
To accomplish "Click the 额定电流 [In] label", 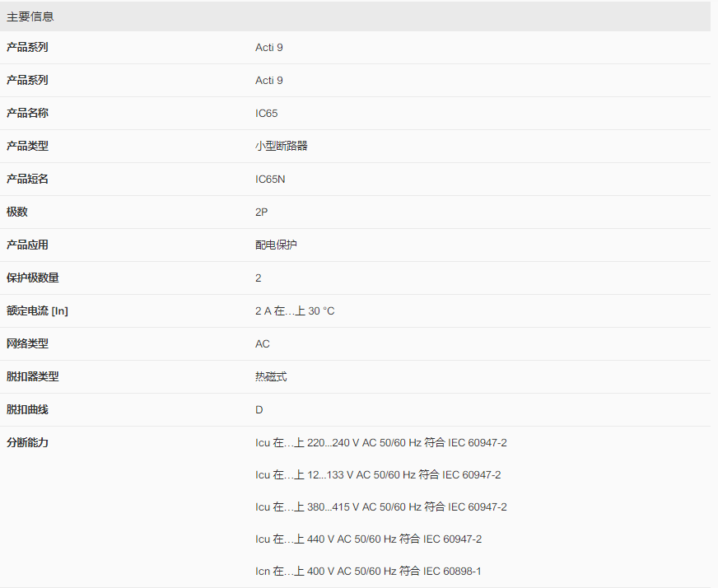I will 37,311.
